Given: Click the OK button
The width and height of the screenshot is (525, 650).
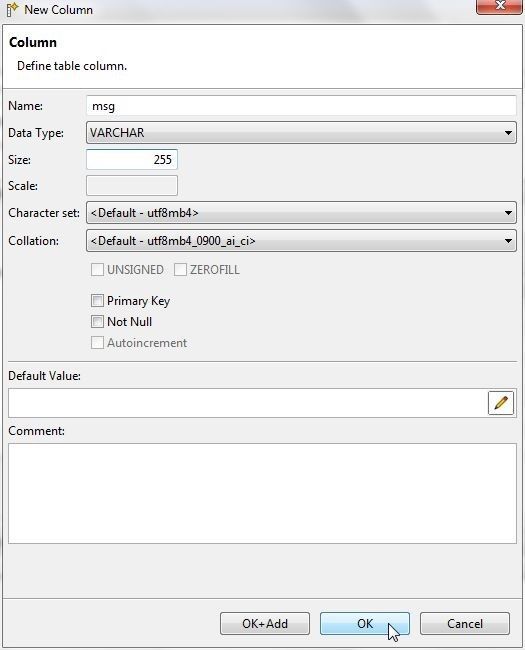Looking at the screenshot, I should [x=365, y=623].
